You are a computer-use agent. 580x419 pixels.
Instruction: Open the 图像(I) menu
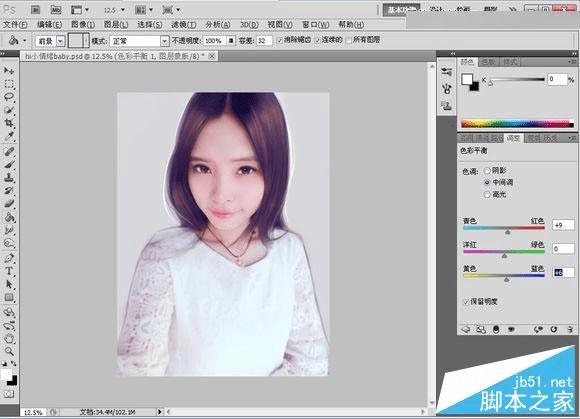[x=83, y=25]
